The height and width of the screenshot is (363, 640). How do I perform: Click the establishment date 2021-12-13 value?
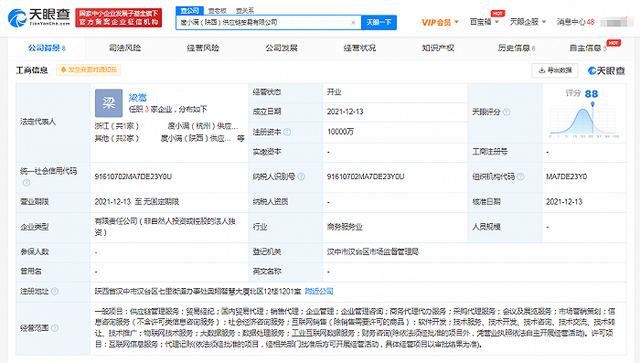tap(345, 111)
